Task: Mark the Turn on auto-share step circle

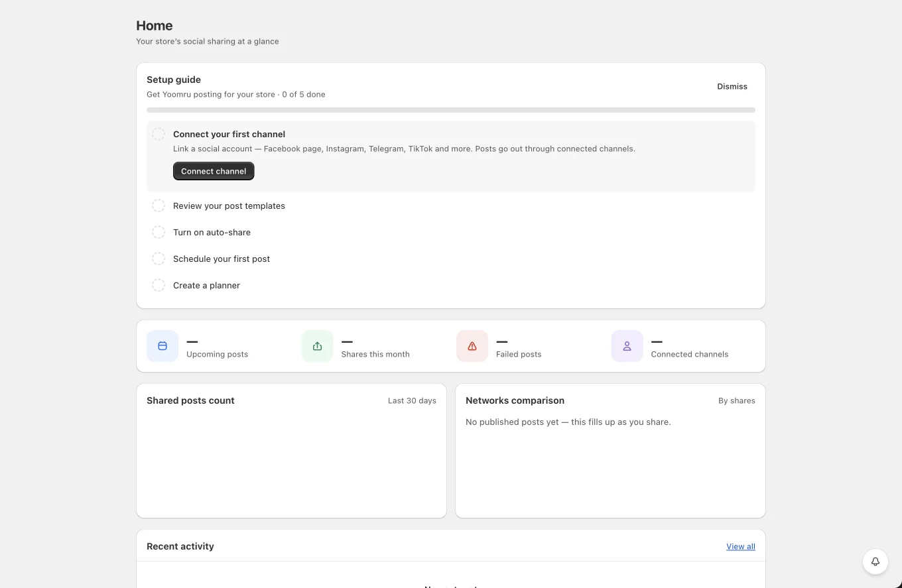Action: (x=159, y=232)
